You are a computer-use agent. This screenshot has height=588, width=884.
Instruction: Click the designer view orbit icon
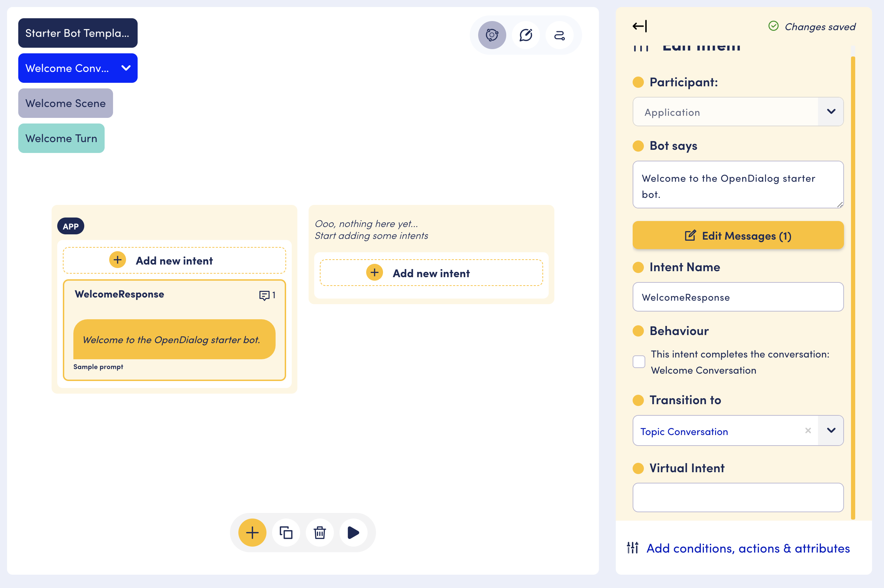tap(492, 35)
